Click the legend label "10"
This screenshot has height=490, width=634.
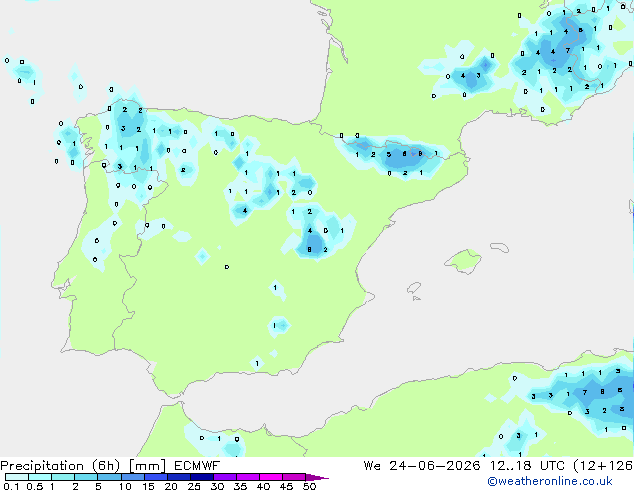coord(125,486)
